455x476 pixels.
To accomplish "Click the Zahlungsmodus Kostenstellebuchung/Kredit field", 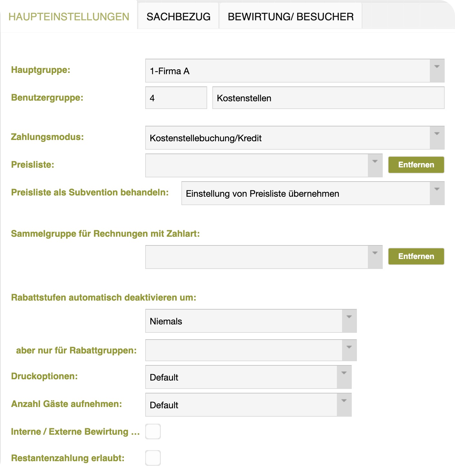I will coord(287,138).
